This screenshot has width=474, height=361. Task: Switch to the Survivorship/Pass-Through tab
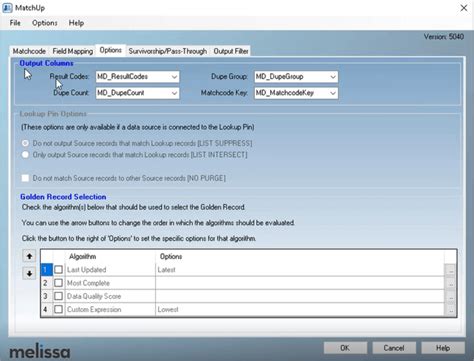[x=168, y=51]
